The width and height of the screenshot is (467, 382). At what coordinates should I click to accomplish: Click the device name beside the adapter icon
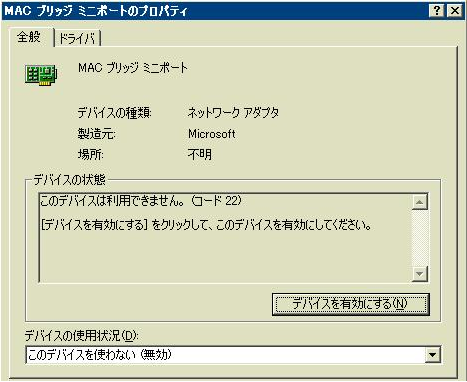click(x=133, y=68)
